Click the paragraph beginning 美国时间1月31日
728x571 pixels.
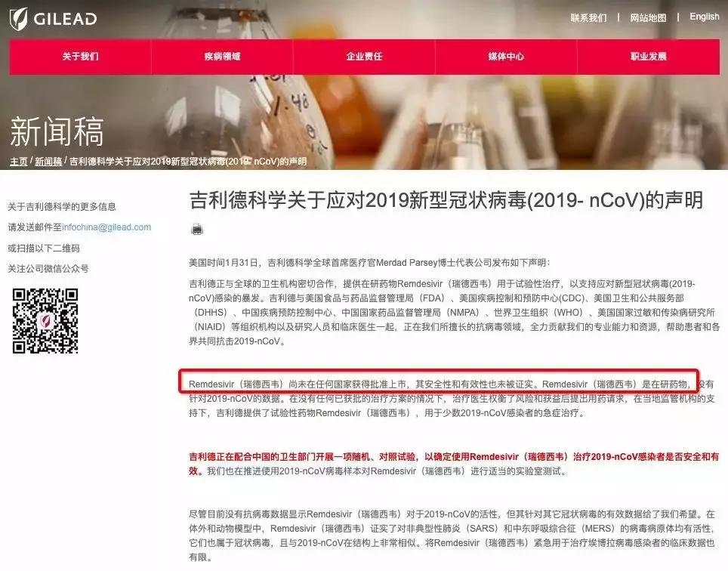point(369,263)
